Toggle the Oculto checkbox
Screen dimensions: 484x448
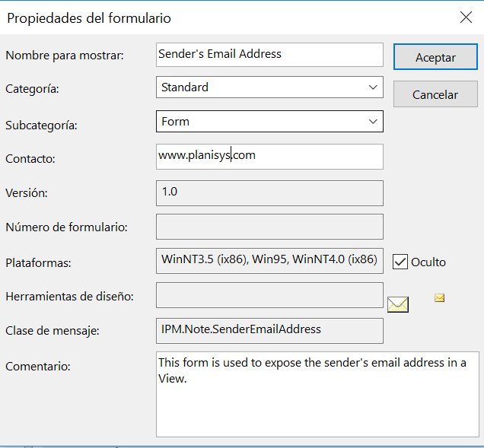point(400,262)
